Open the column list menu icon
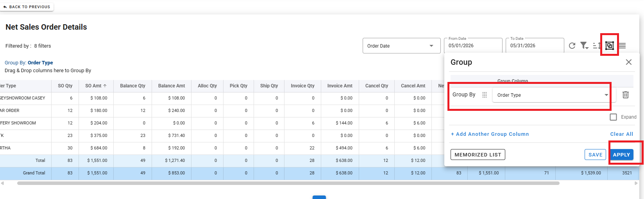Screen dimensions: 644x199 622,46
